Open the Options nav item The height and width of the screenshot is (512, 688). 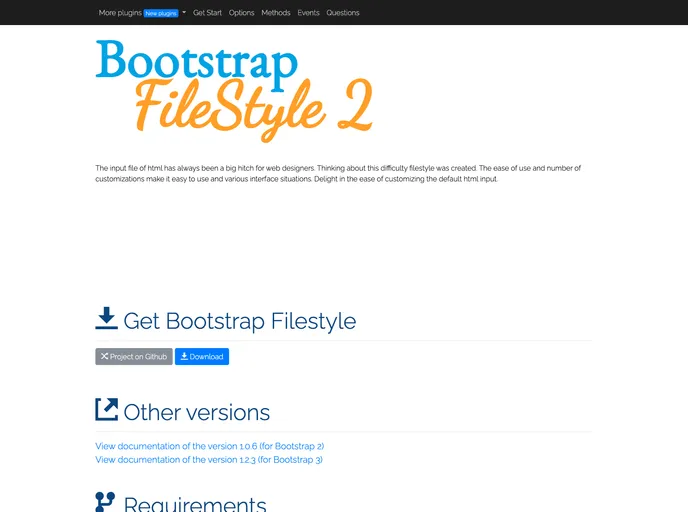(x=241, y=13)
